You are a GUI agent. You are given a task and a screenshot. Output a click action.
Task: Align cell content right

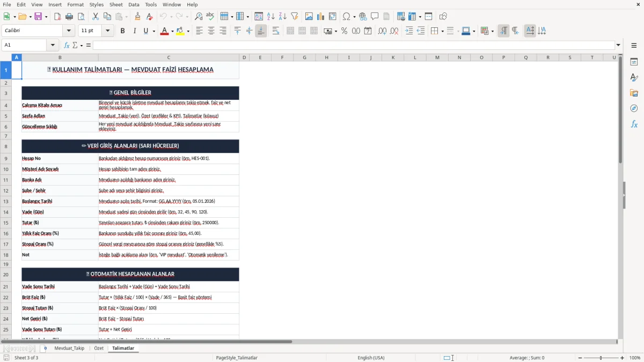point(223,31)
